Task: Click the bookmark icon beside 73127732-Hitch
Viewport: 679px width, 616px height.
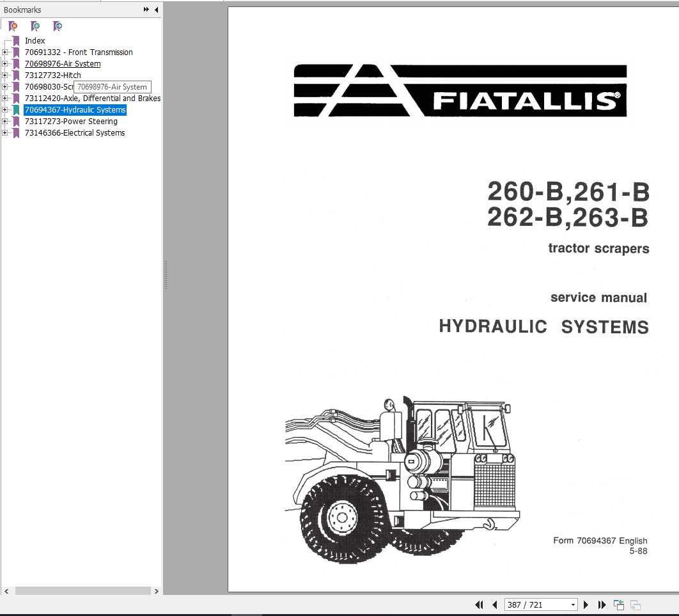Action: (x=16, y=75)
